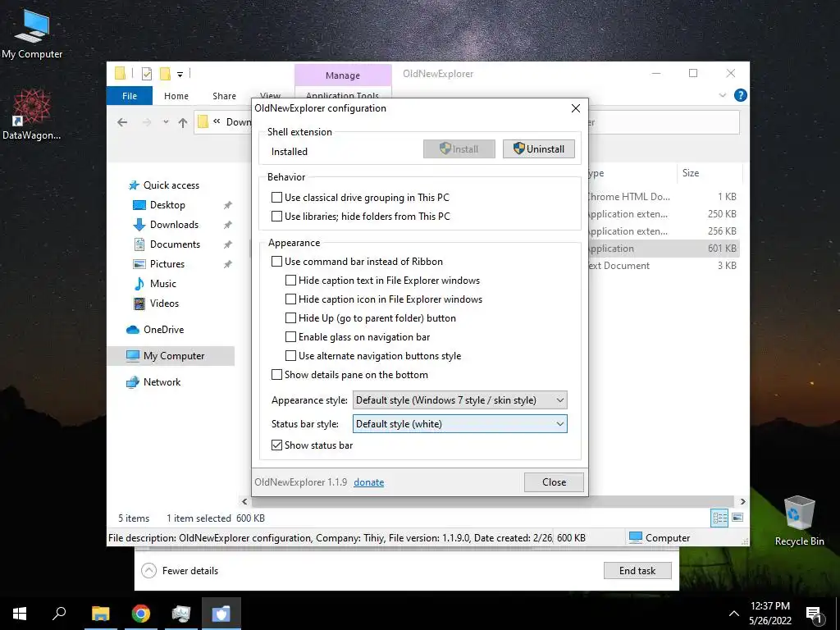Viewport: 840px width, 630px height.
Task: Select the 3 KB Text Document row
Action: click(x=663, y=266)
